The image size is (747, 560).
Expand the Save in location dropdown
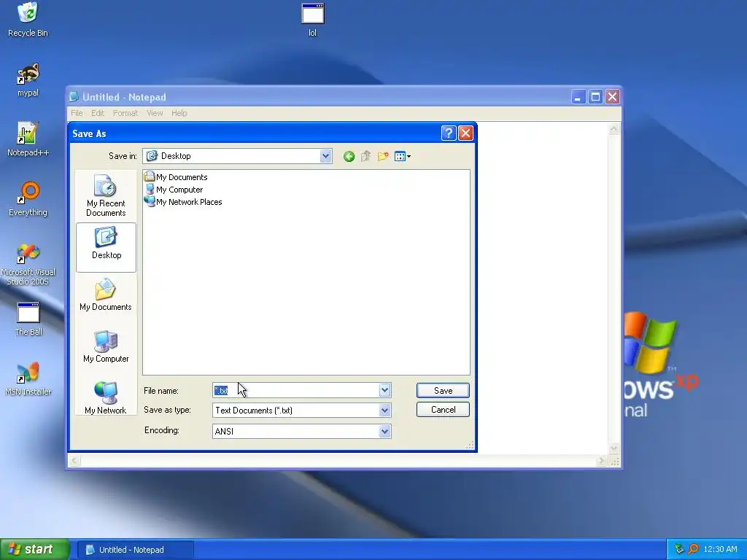pyautogui.click(x=325, y=156)
